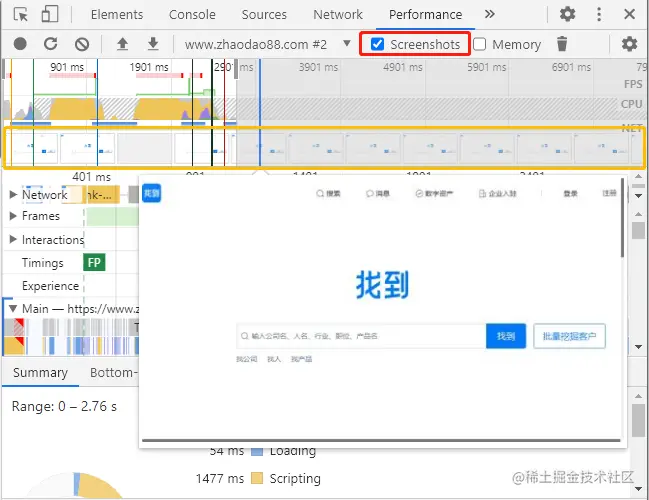The width and height of the screenshot is (649, 500).
Task: Click the 1901 ms mark in the overview
Action: tap(149, 67)
